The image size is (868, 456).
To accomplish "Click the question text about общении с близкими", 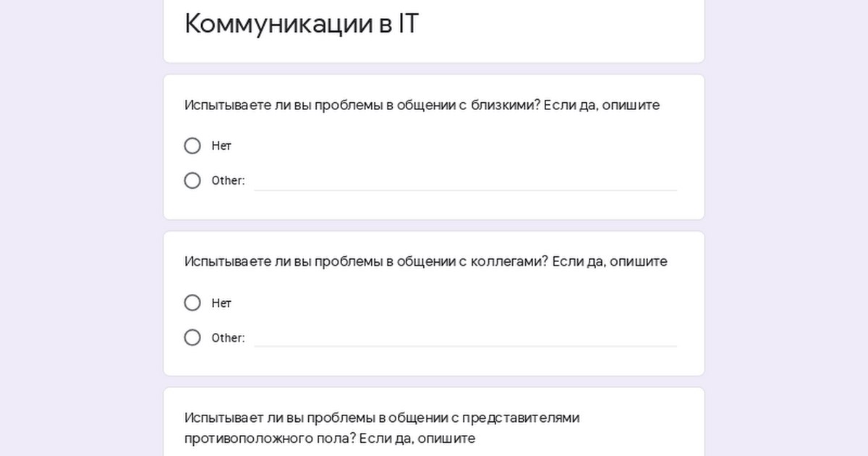I will (422, 105).
